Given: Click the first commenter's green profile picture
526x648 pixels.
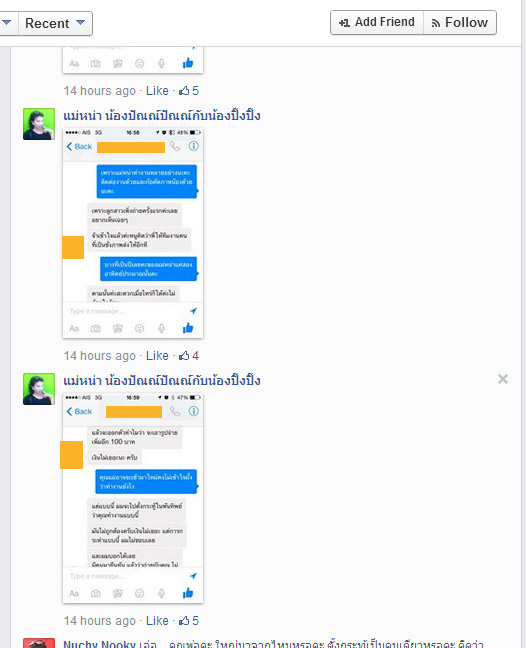Looking at the screenshot, I should pyautogui.click(x=39, y=124).
